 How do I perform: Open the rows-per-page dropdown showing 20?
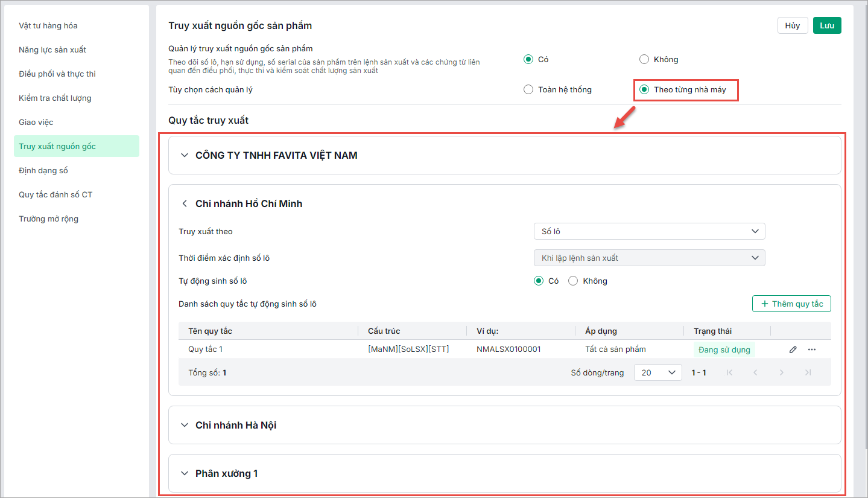tap(657, 372)
